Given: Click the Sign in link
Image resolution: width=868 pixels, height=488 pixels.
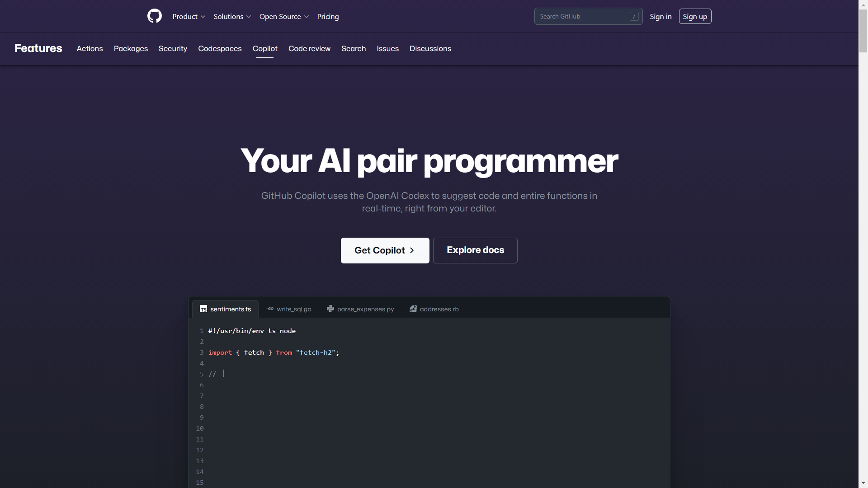Looking at the screenshot, I should pos(660,16).
